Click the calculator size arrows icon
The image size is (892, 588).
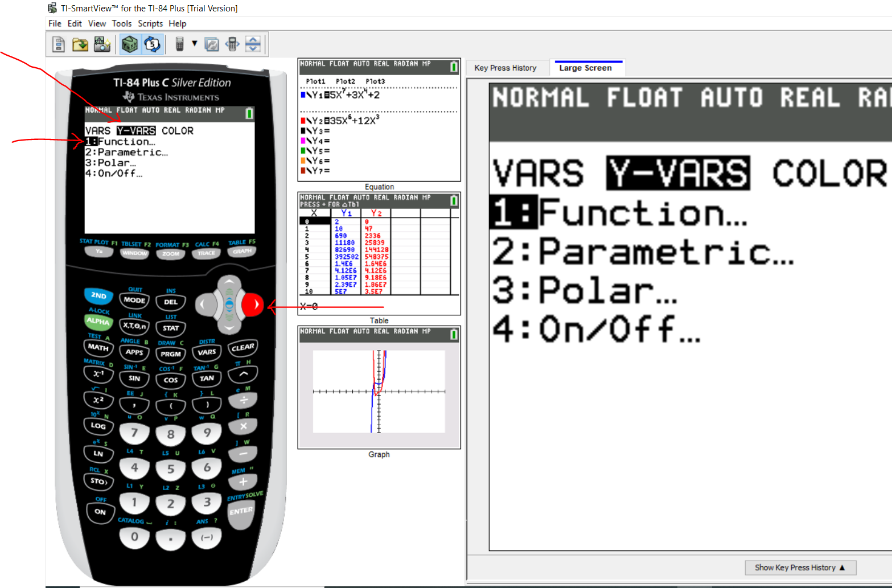click(232, 44)
